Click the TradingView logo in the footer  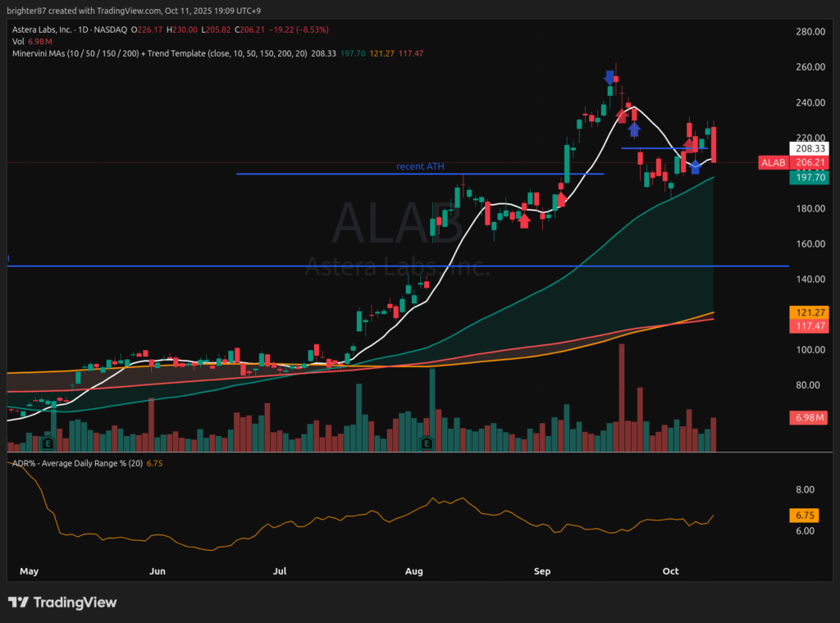[62, 603]
